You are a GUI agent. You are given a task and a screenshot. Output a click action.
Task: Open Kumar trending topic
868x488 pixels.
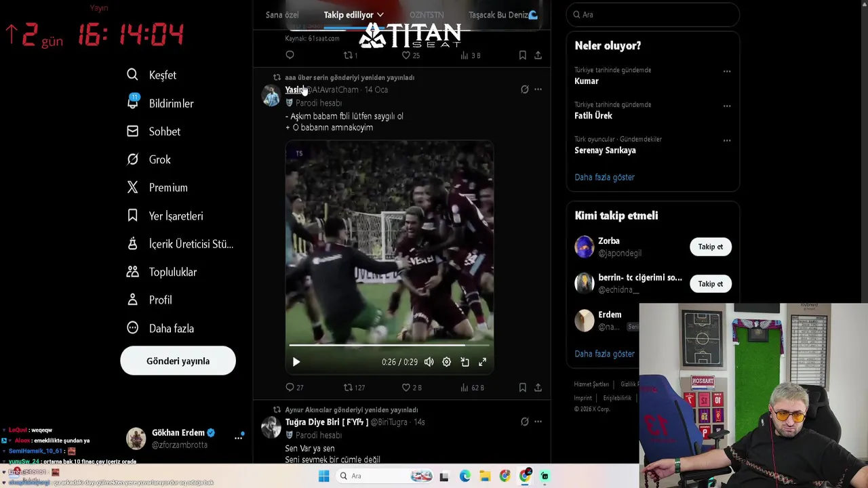(587, 81)
